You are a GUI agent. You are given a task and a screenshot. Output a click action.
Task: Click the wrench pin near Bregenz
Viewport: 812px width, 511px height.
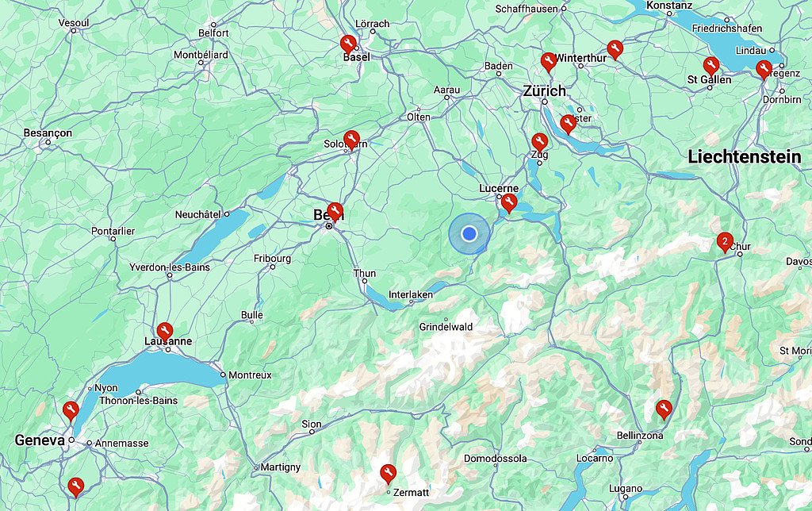tap(764, 70)
